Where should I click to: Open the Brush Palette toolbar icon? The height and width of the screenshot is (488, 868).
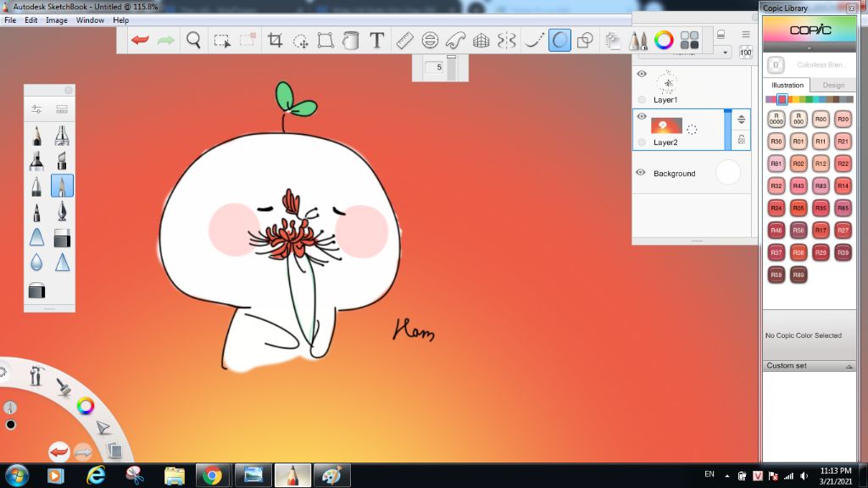(x=638, y=41)
